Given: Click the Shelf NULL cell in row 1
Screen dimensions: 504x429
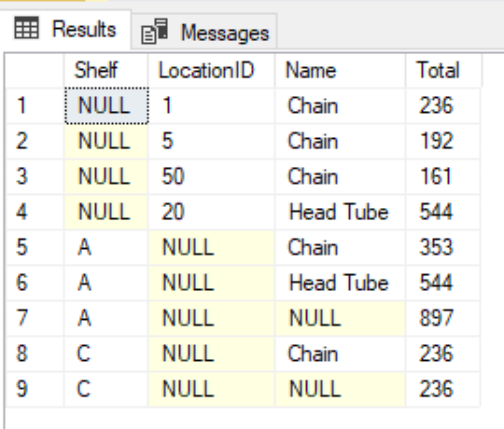Looking at the screenshot, I should tap(106, 105).
